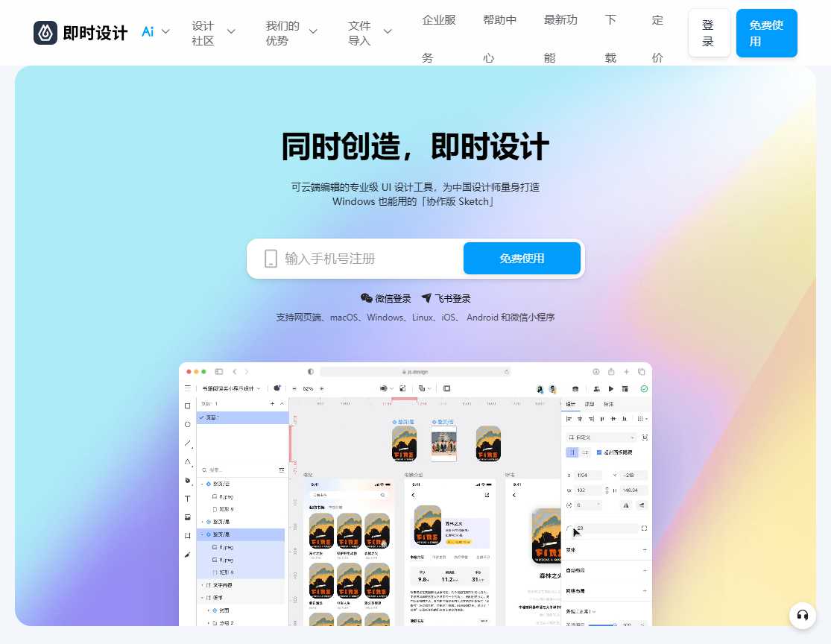Switch to the 原型 tab
This screenshot has height=644, width=831.
point(590,404)
